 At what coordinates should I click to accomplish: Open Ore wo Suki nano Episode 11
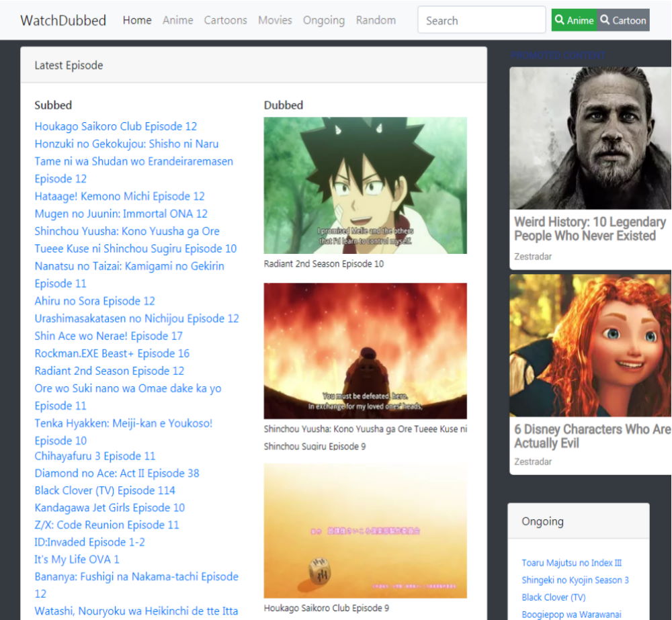[x=128, y=397]
